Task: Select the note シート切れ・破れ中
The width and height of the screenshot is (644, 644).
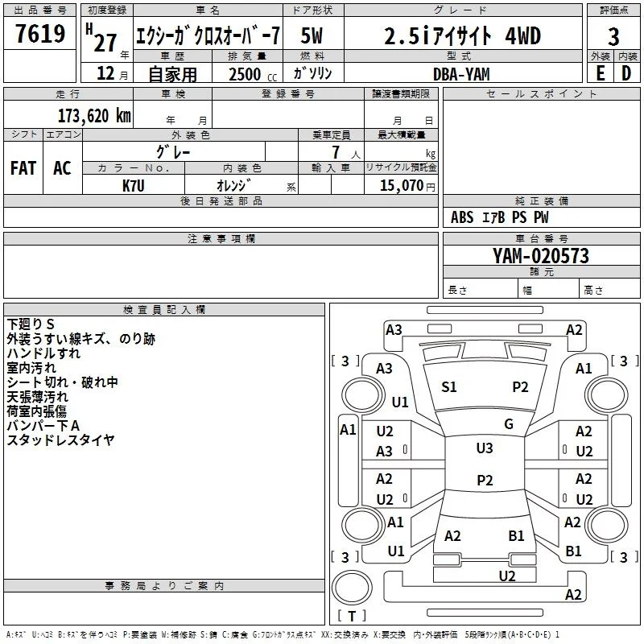Action: click(x=63, y=382)
